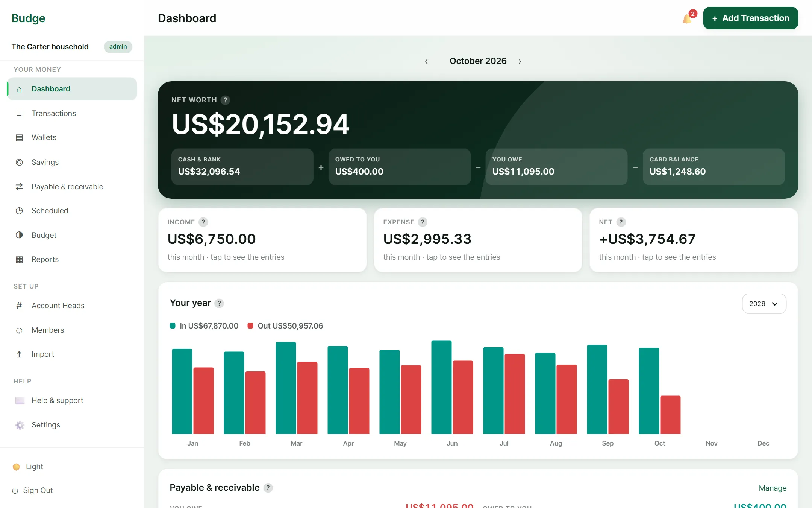Click the teal In legend swatch
812x508 pixels.
coord(173,326)
